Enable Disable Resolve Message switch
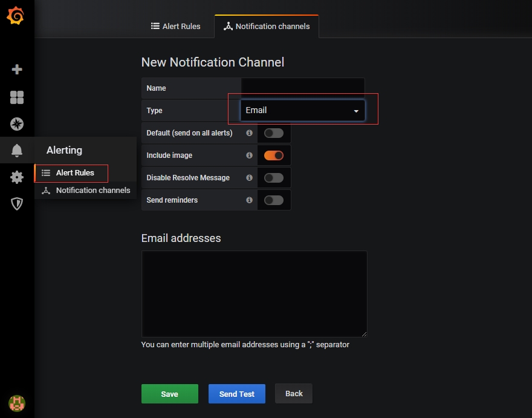The width and height of the screenshot is (532, 418). coord(274,178)
